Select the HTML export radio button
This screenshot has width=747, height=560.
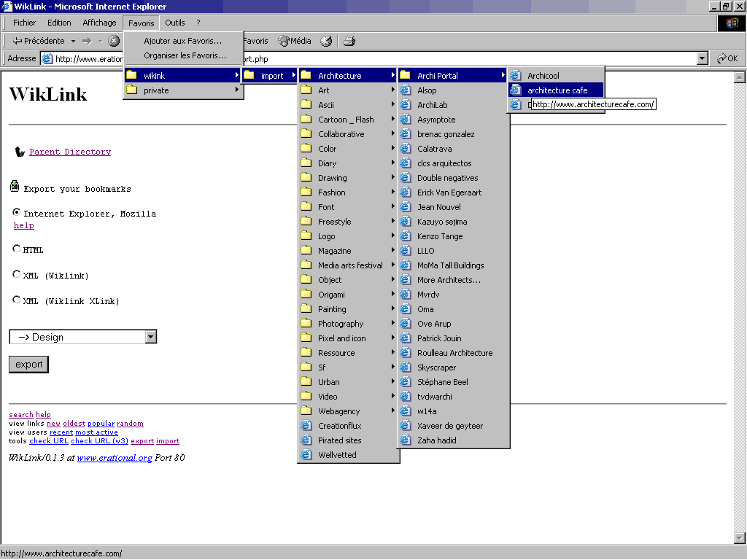[x=17, y=249]
